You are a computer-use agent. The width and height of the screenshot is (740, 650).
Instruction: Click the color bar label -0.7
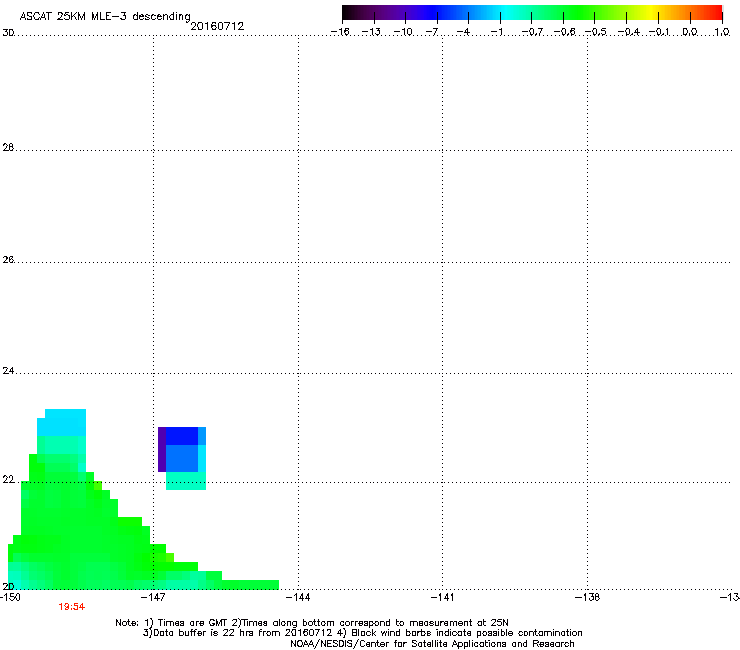532,32
